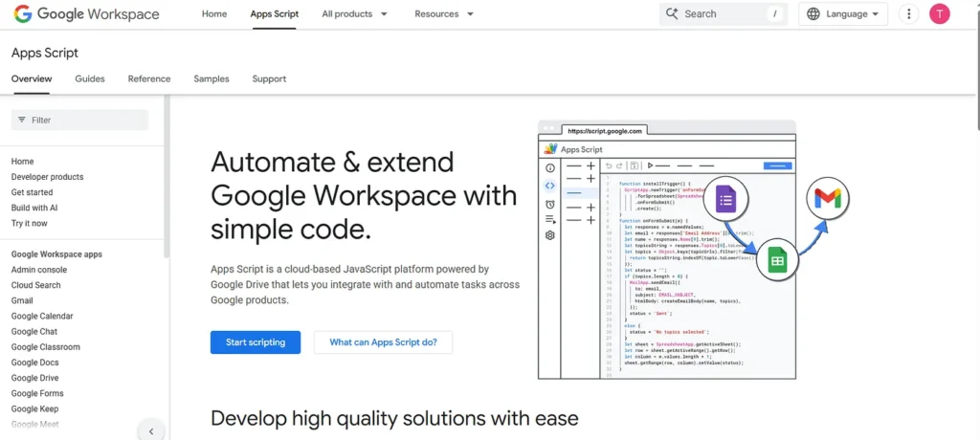Click the sidebar vertical scrollbar
This screenshot has width=980, height=440.
[x=167, y=176]
